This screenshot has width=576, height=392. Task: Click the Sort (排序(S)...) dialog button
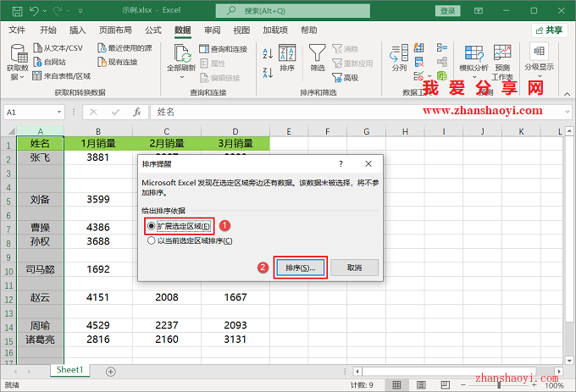pyautogui.click(x=301, y=268)
